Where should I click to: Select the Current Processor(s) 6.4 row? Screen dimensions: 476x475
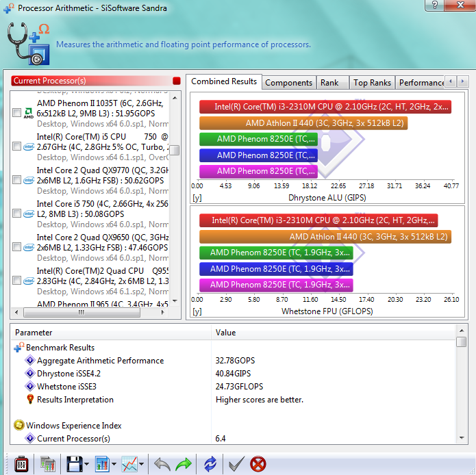233,438
